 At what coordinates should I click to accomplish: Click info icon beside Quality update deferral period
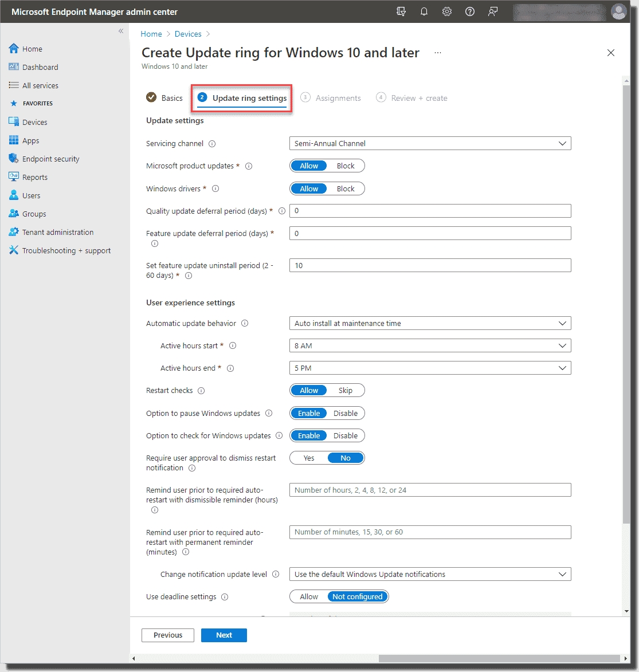[282, 211]
